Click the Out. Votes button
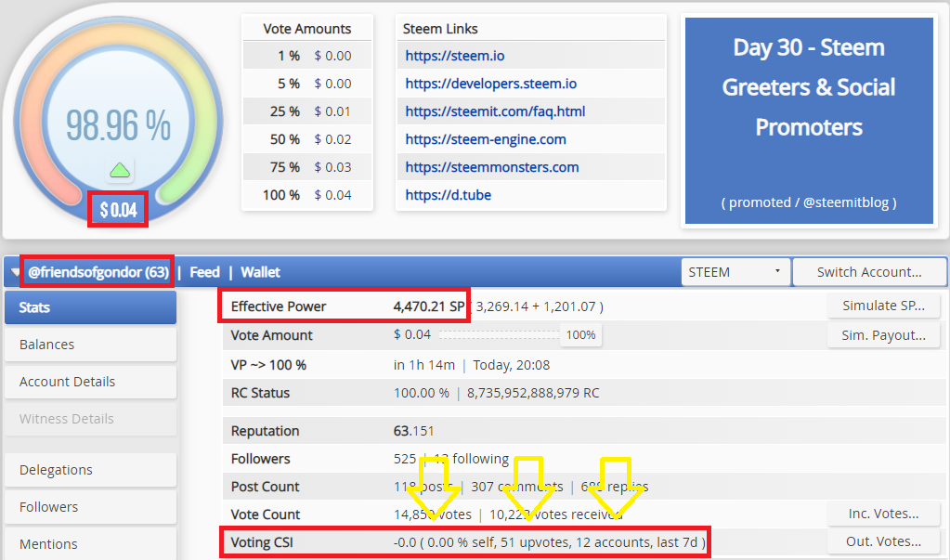Screen dimensions: 950x560 [883, 541]
